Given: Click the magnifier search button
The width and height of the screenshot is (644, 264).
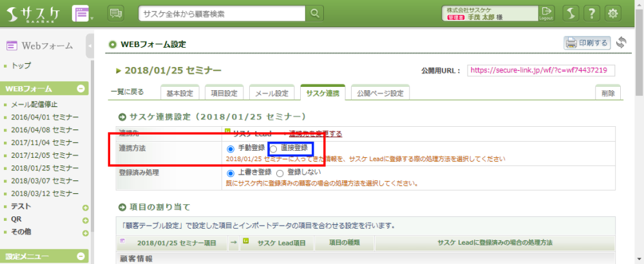Looking at the screenshot, I should click(x=314, y=13).
